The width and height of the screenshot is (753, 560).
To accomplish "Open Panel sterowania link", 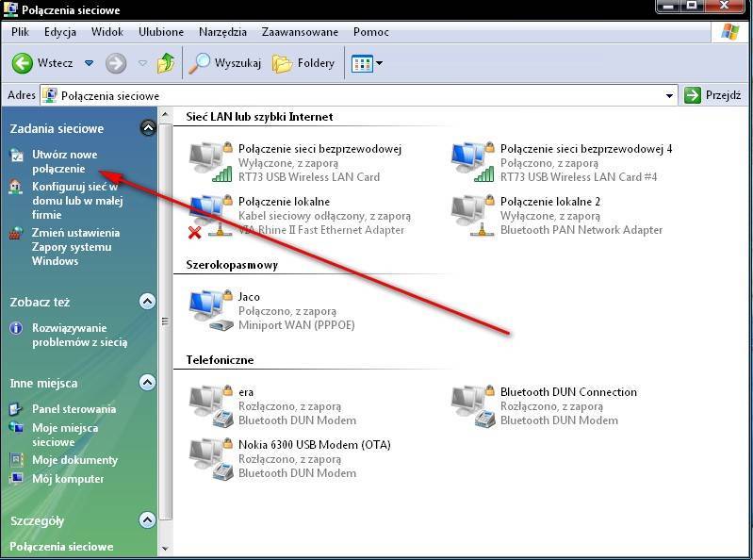I will [x=74, y=409].
